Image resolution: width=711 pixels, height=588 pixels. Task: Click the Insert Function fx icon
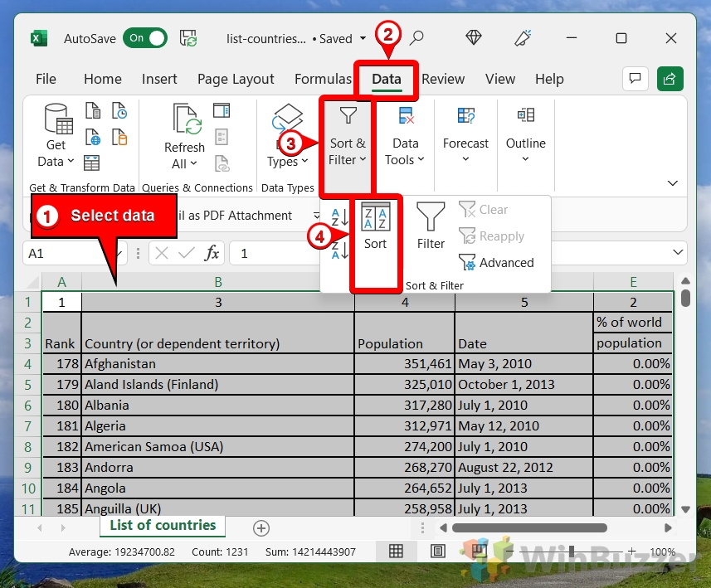click(212, 253)
